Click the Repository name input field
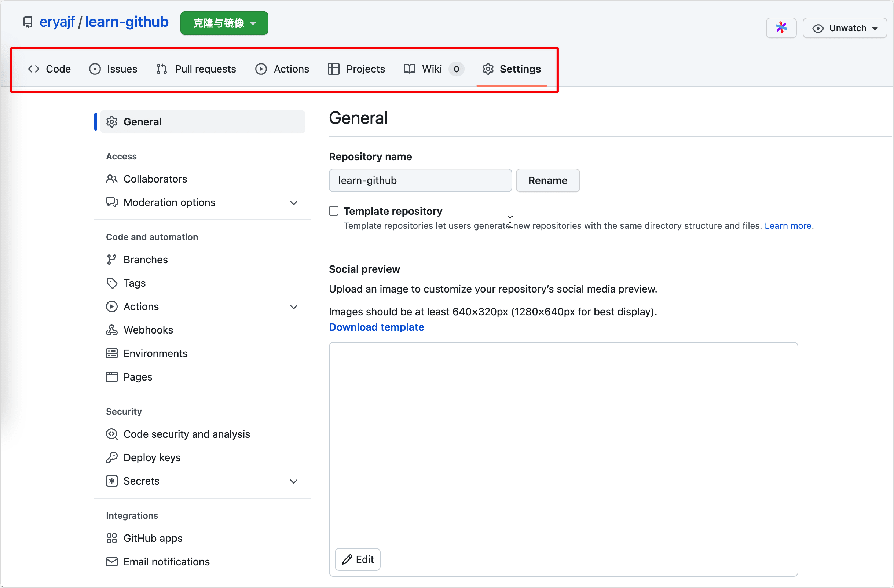Viewport: 894px width, 588px height. [420, 181]
